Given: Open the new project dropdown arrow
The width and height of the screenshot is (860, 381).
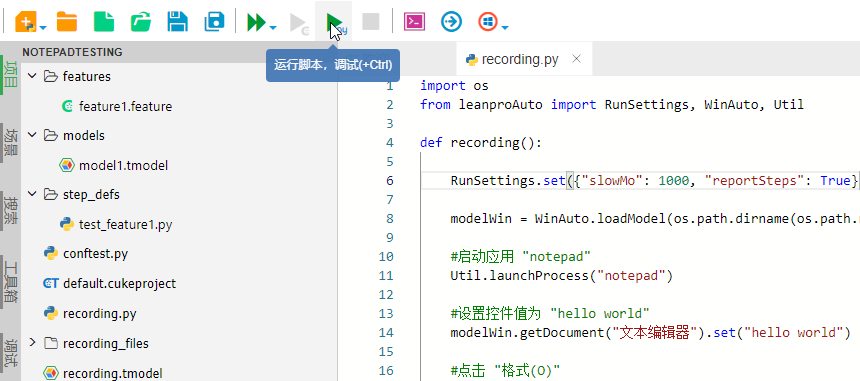Looking at the screenshot, I should (x=43, y=27).
